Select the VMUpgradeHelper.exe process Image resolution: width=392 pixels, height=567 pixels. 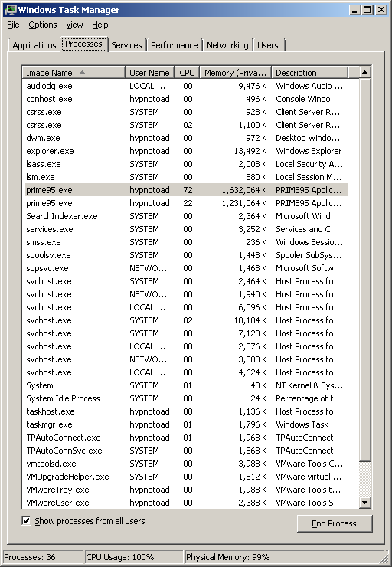[186, 477]
